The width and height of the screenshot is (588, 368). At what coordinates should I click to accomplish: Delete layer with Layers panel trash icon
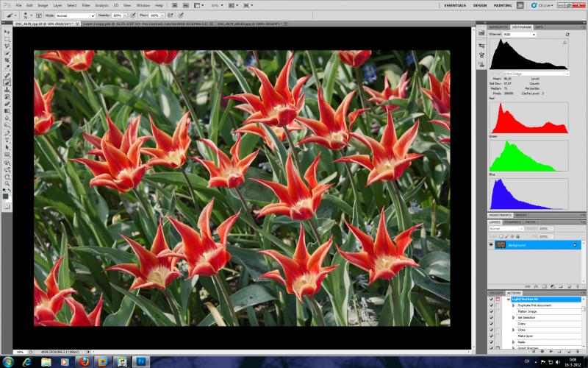click(578, 286)
